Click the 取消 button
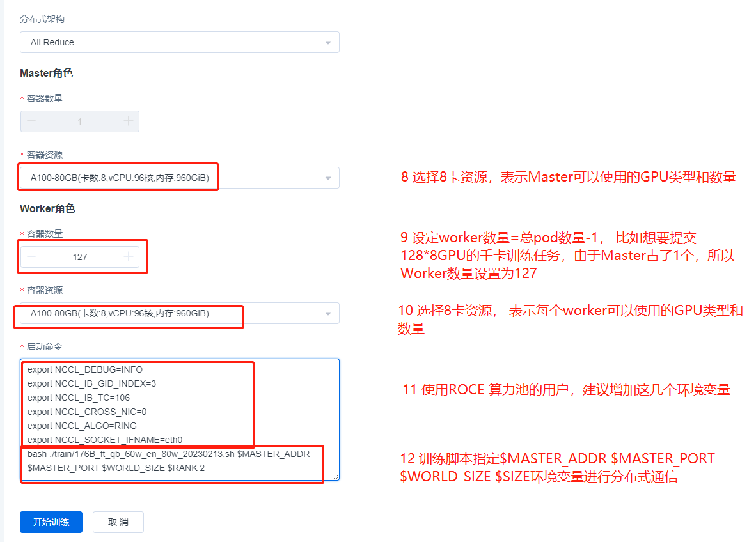Screen dimensions: 756x542 pos(118,522)
